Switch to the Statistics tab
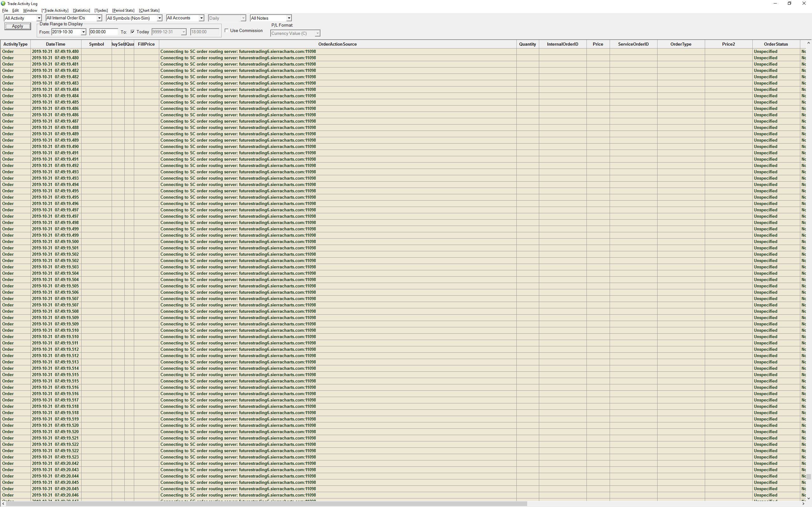 (81, 10)
